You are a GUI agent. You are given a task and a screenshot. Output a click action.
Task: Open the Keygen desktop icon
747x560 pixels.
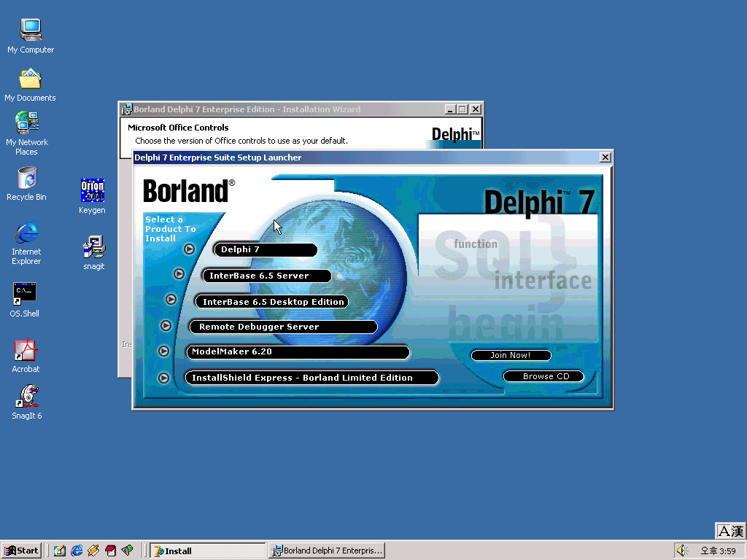pyautogui.click(x=92, y=192)
